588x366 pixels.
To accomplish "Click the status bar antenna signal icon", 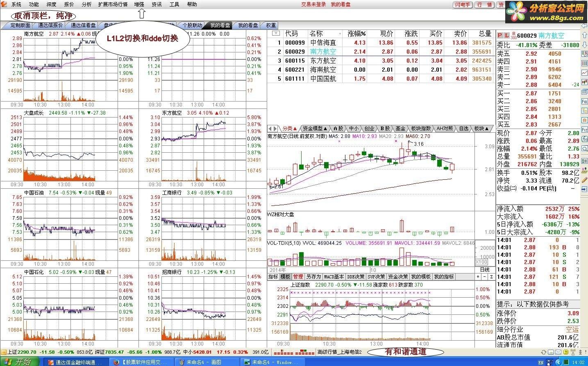I will coord(573,352).
